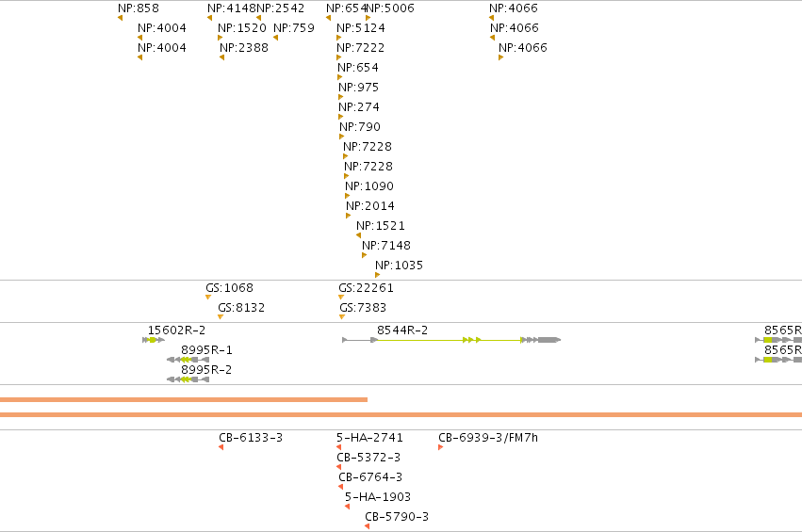The height and width of the screenshot is (532, 802).
Task: Click the triangle marker under NP:1035
Action: tap(378, 276)
